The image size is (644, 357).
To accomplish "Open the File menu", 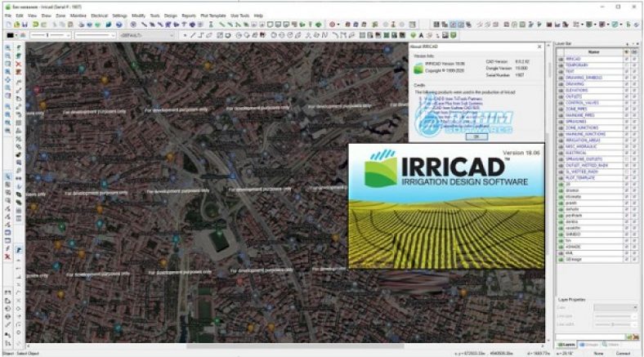I will (8, 16).
